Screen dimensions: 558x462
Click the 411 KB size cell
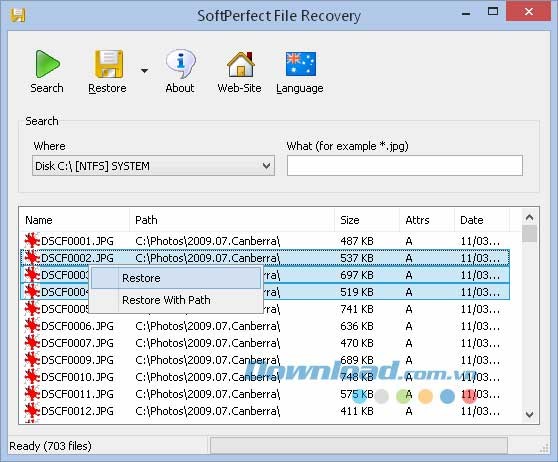[x=357, y=411]
